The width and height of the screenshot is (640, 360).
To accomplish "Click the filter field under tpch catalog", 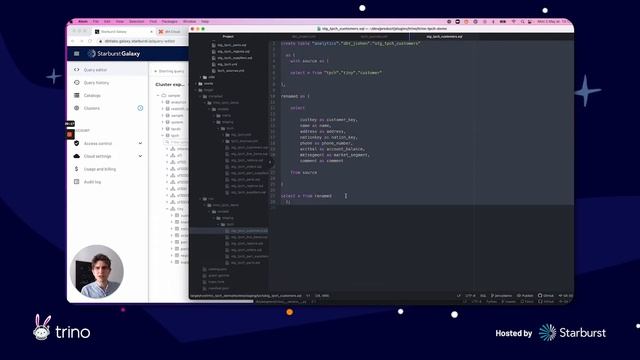I will (176, 142).
